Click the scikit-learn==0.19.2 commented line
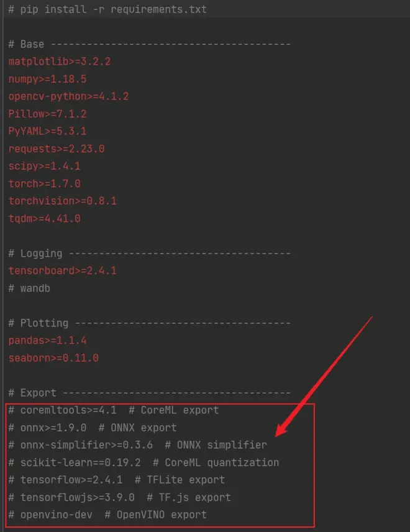Image resolution: width=410 pixels, height=532 pixels. pos(143,462)
